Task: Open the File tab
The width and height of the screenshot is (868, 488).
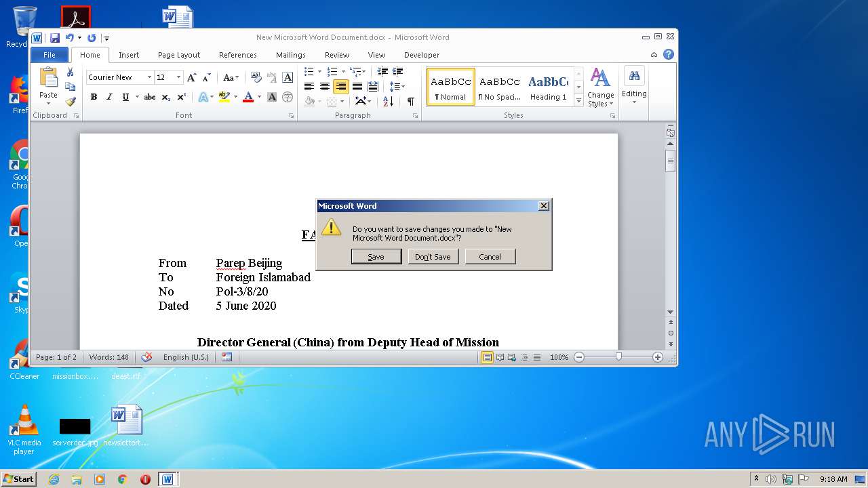Action: point(50,55)
